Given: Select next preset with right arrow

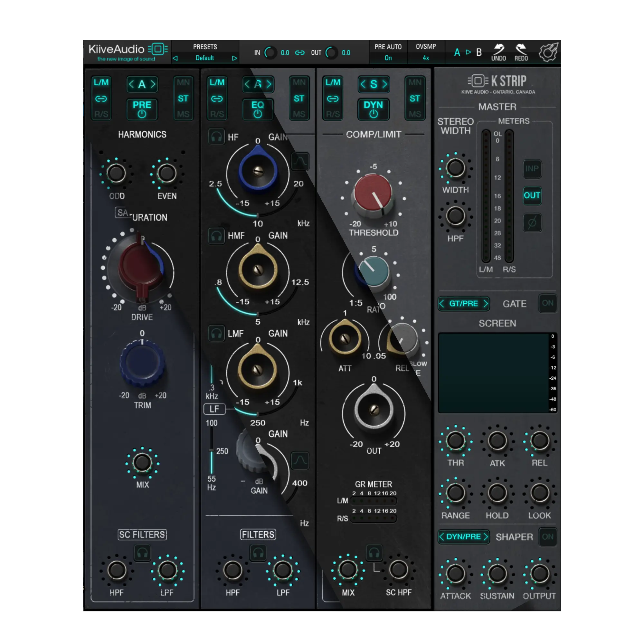Looking at the screenshot, I should 234,58.
